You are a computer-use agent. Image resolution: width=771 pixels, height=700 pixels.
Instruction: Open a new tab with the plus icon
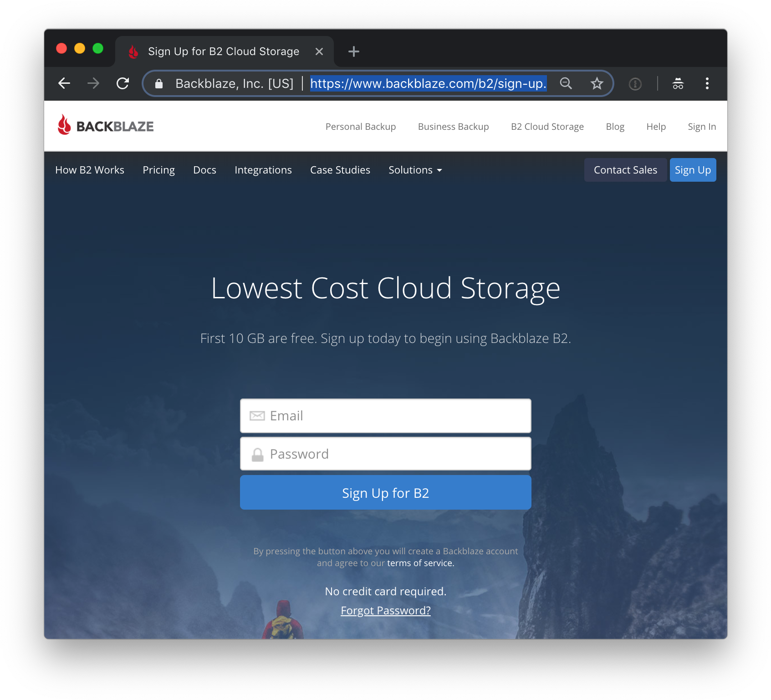353,51
